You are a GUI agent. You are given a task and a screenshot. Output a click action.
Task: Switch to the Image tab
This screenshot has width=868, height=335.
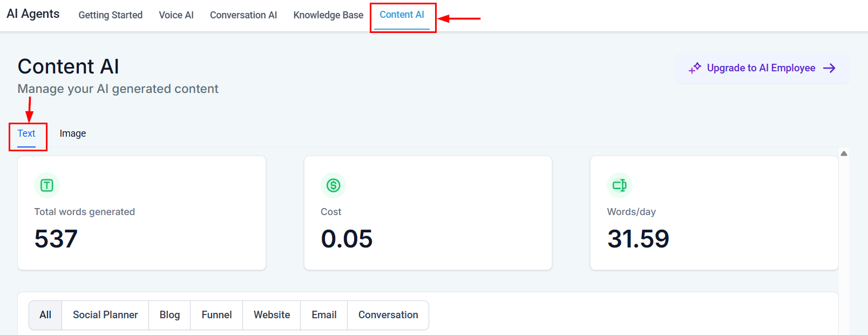pos(73,133)
